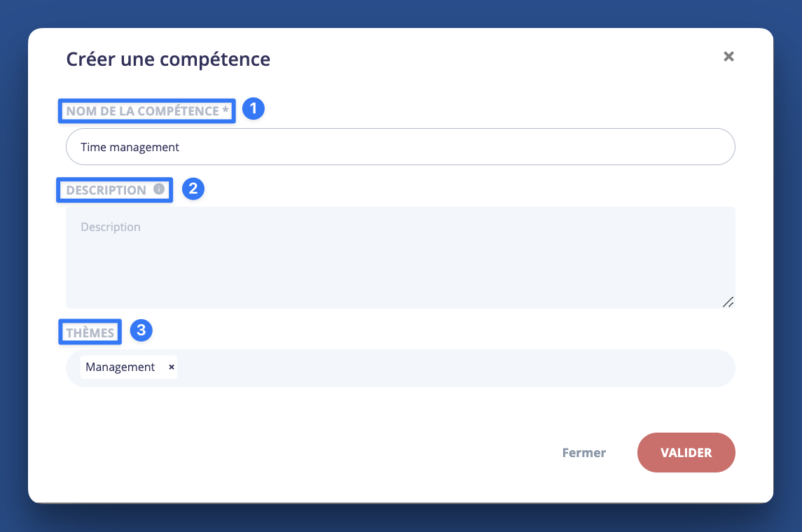802x532 pixels.
Task: Click the number 1 annotation badge
Action: point(254,108)
